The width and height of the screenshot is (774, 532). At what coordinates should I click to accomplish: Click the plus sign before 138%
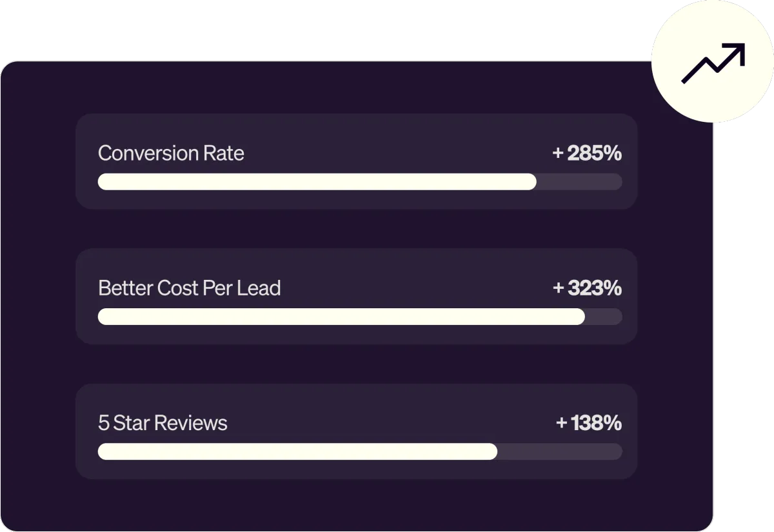pyautogui.click(x=561, y=423)
